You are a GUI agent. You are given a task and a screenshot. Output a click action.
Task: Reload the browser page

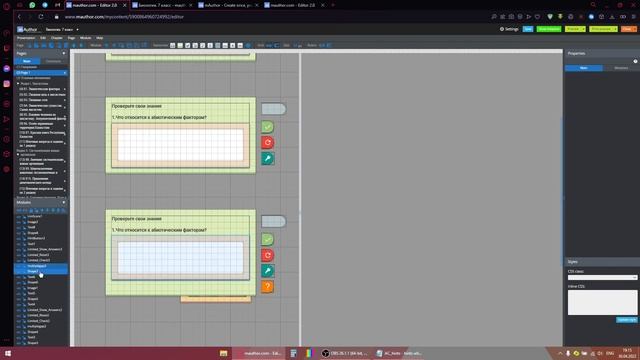41,17
